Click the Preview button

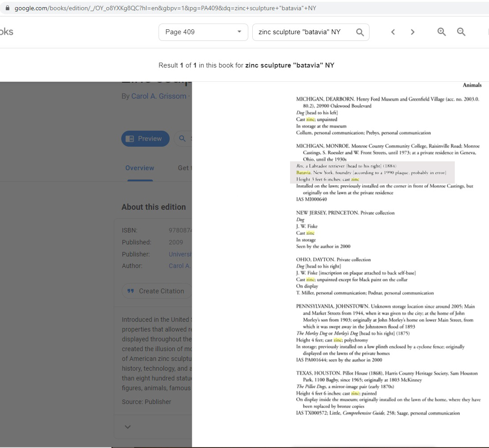click(x=145, y=139)
